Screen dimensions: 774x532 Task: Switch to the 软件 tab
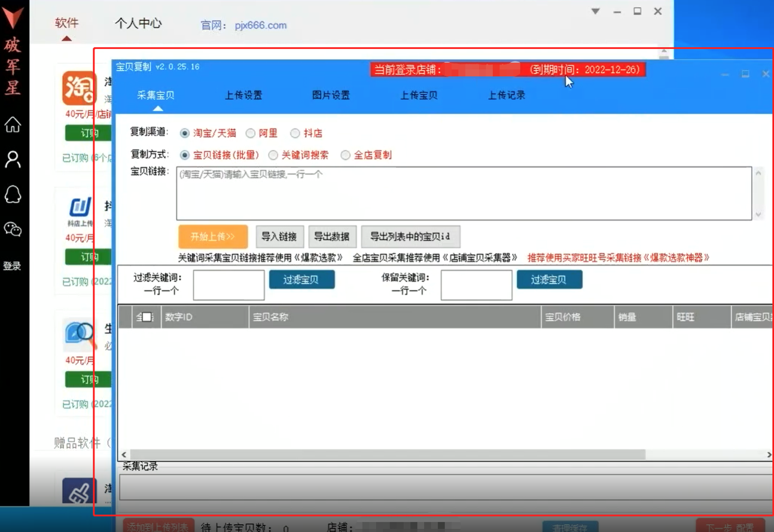pyautogui.click(x=66, y=23)
